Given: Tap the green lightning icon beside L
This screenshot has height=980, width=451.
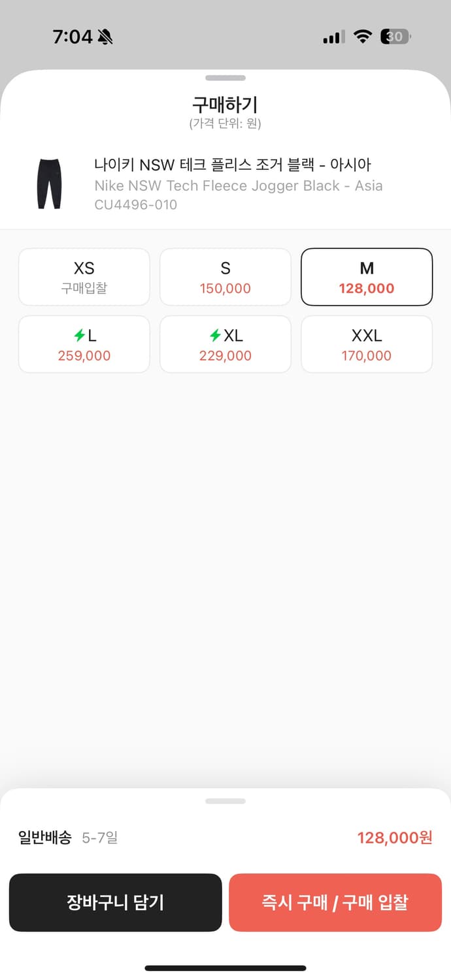Looking at the screenshot, I should (x=79, y=336).
